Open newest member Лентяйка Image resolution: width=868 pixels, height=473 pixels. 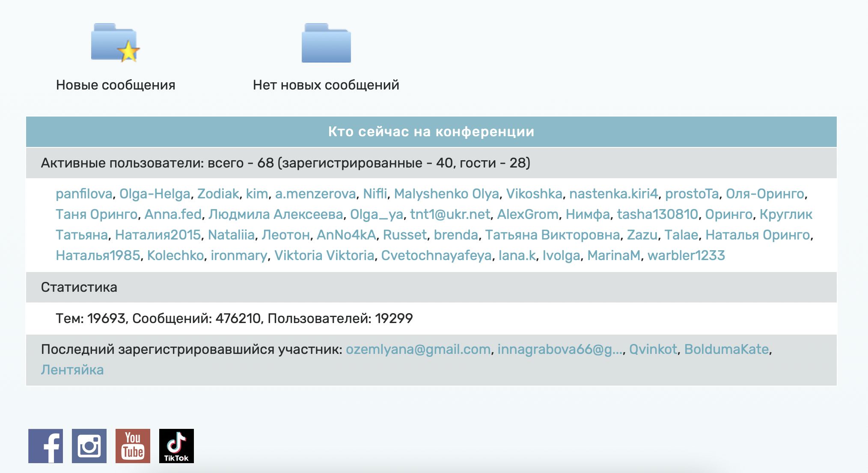[x=72, y=370]
